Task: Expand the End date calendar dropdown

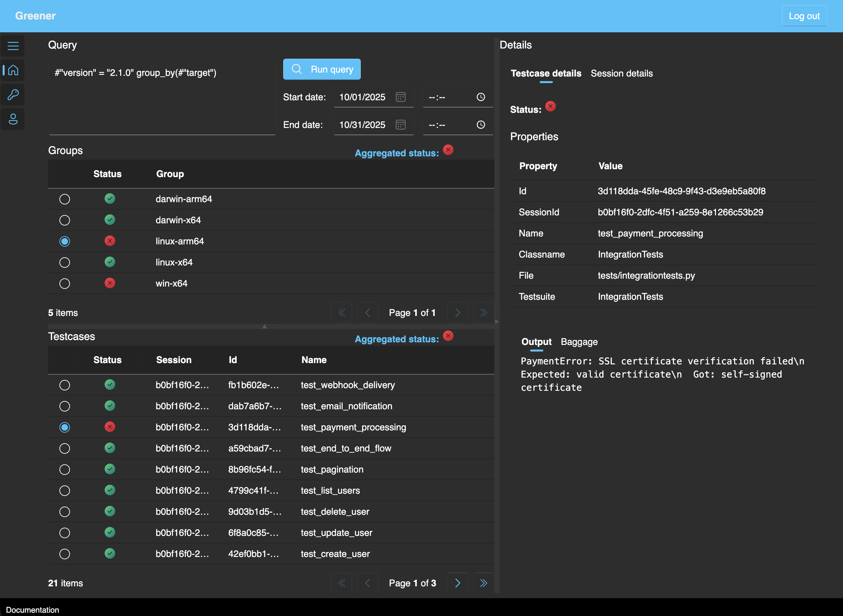Action: pos(400,125)
